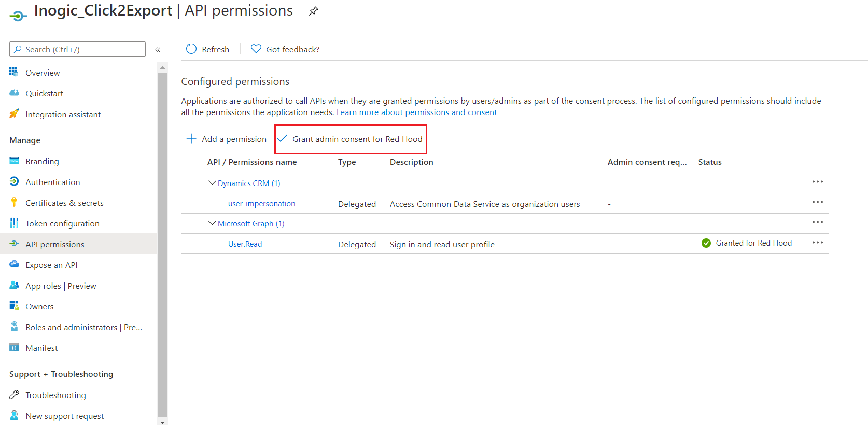
Task: Click the Admin consent req... column header
Action: click(x=647, y=162)
